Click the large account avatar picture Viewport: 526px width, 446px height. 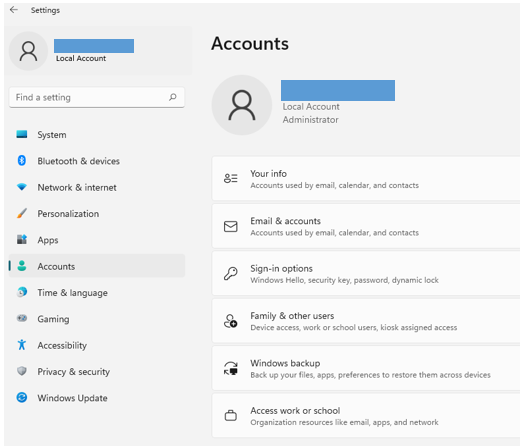pos(242,105)
